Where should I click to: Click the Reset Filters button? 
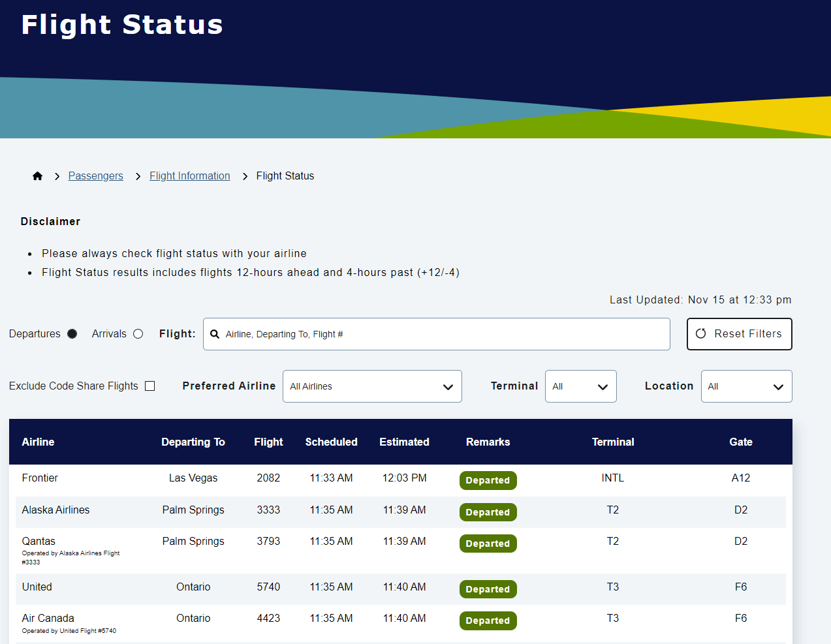point(739,333)
